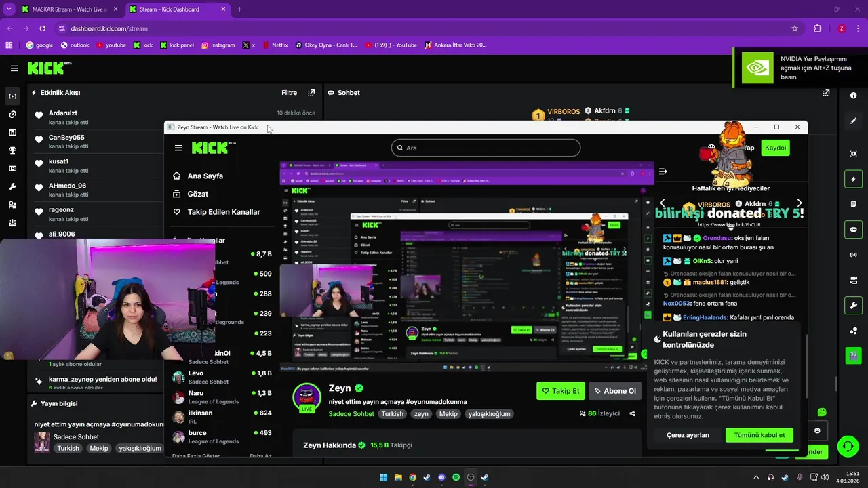Open the Filtre option in Etkinlik Akışı
The height and width of the screenshot is (488, 868).
click(x=289, y=93)
